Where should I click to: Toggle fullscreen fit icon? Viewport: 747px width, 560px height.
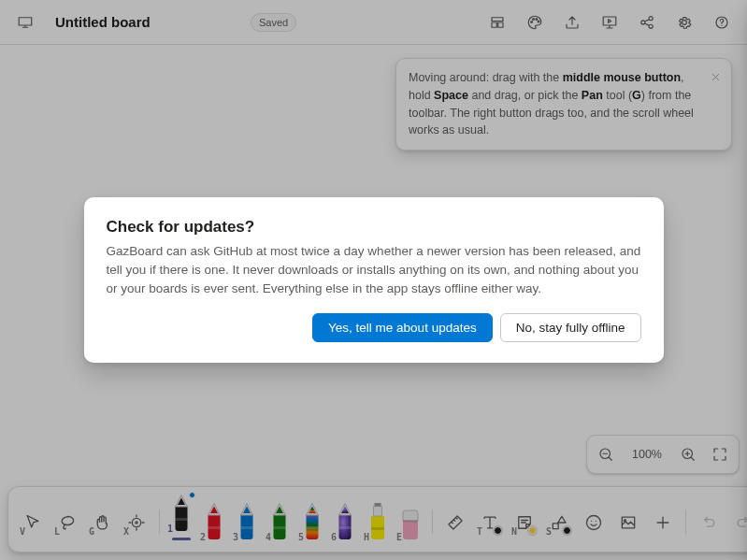pyautogui.click(x=720, y=454)
